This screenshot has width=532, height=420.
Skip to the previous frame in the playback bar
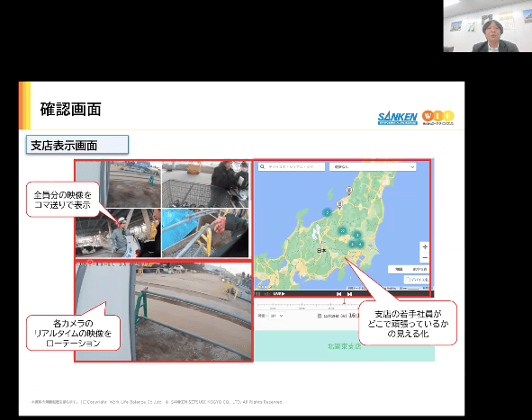point(338,294)
